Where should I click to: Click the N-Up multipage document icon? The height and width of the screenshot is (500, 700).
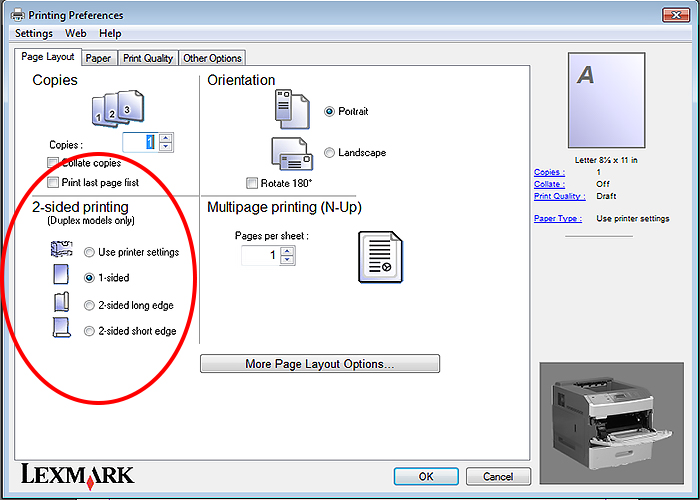pyautogui.click(x=380, y=257)
